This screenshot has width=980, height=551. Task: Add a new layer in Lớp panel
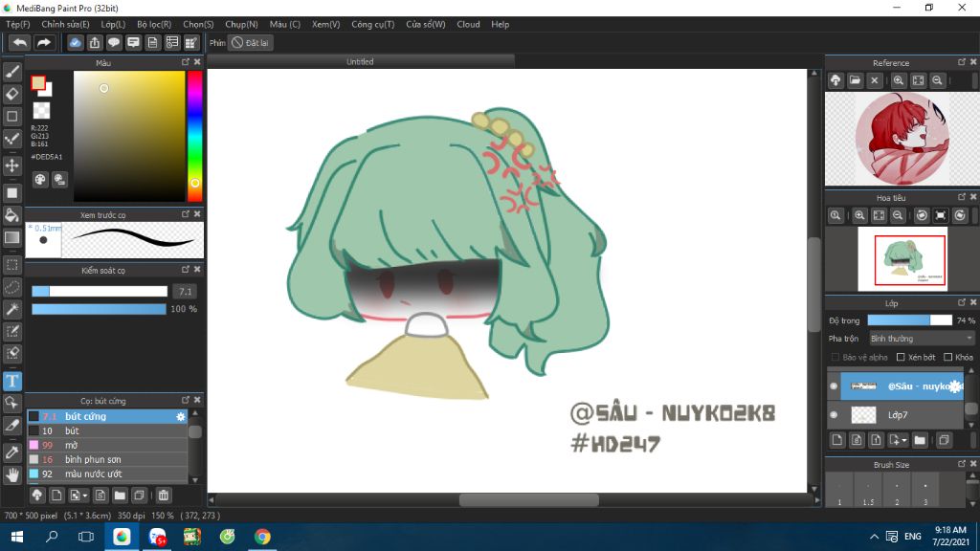(x=837, y=440)
